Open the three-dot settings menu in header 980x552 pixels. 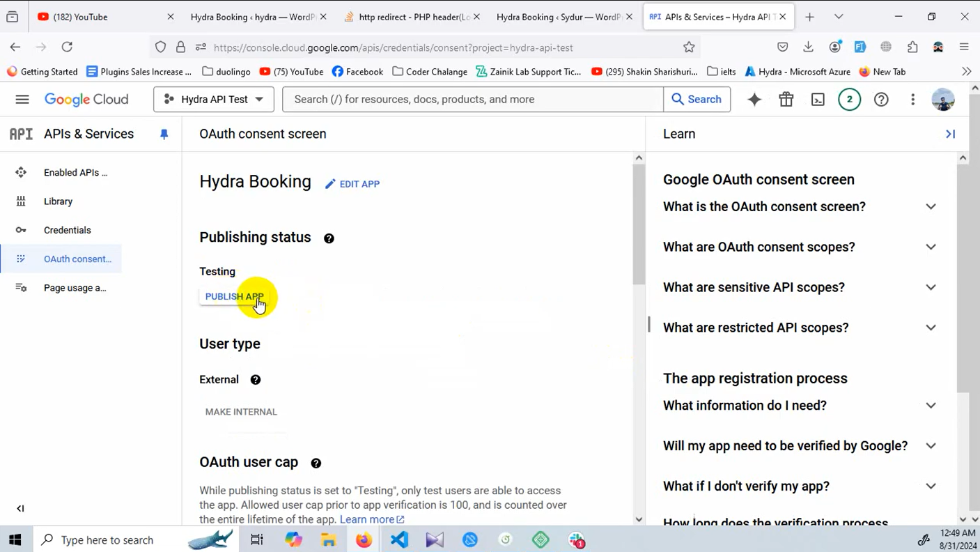tap(912, 99)
